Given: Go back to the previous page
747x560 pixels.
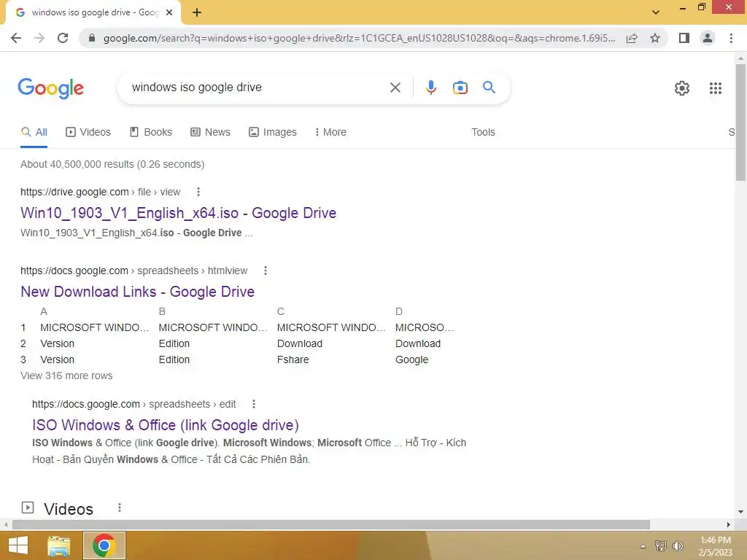Looking at the screenshot, I should click(x=16, y=38).
